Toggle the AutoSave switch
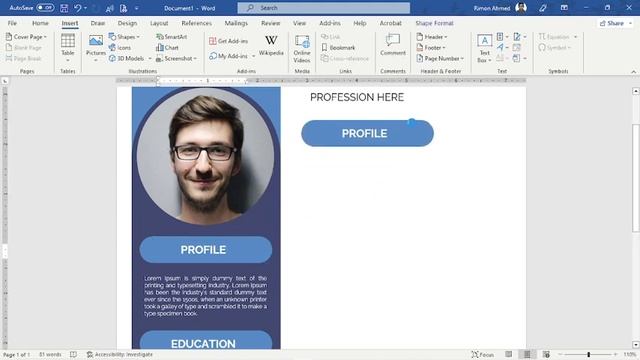Screen dimensions: 640x360 pos(45,8)
